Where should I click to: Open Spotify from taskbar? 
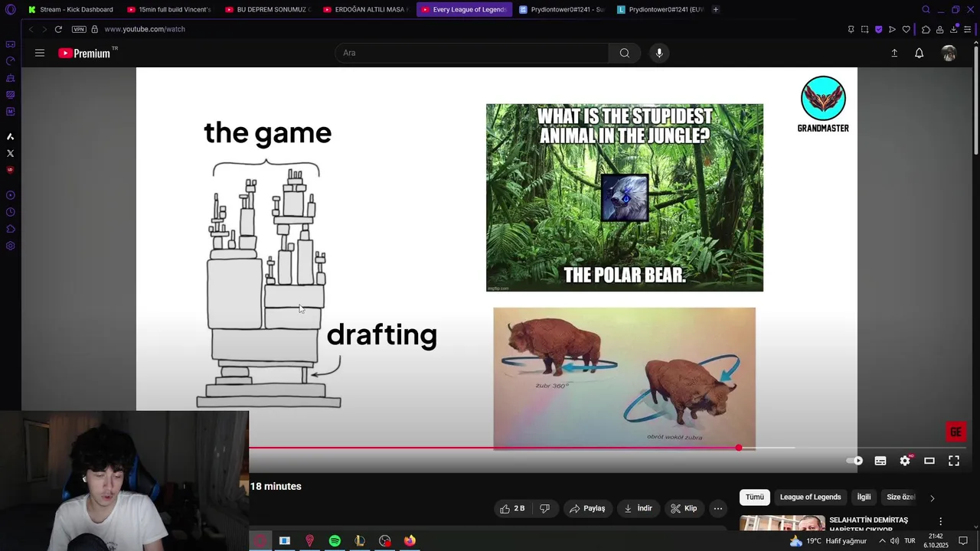click(335, 541)
